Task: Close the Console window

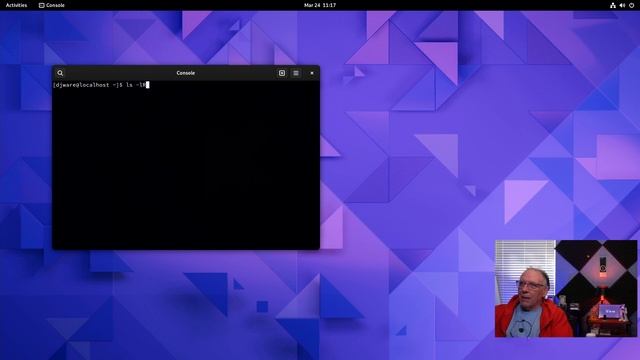Action: [312, 73]
